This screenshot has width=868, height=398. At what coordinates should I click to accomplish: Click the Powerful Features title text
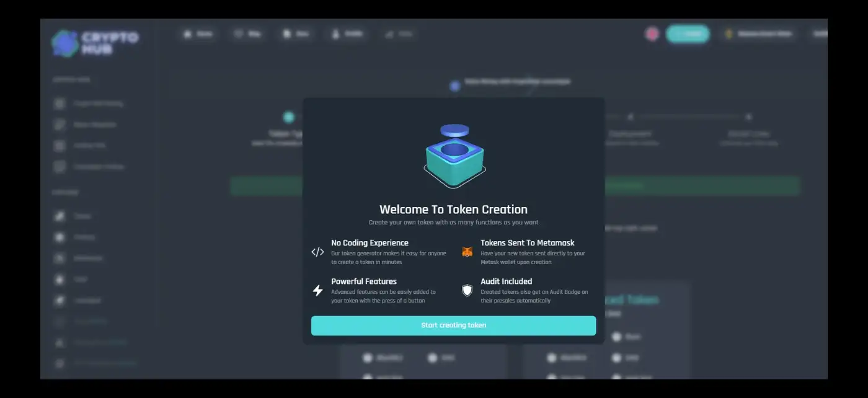coord(364,281)
